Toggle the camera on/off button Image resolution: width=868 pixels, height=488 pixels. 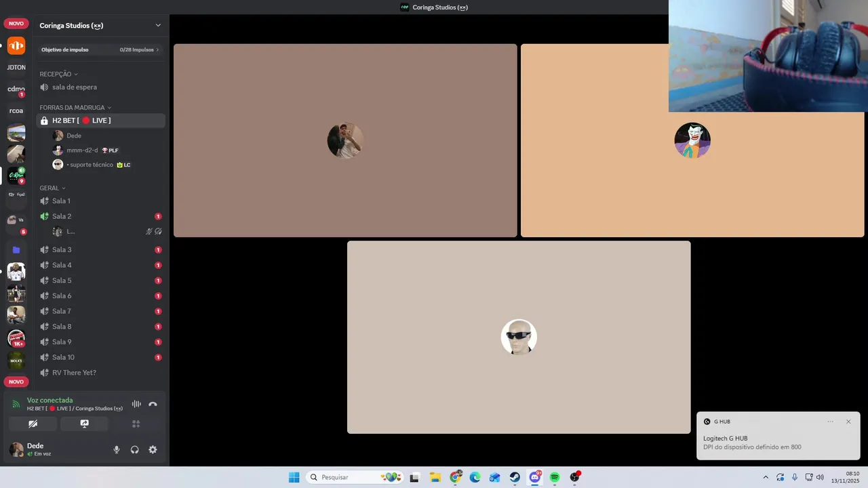(x=33, y=424)
